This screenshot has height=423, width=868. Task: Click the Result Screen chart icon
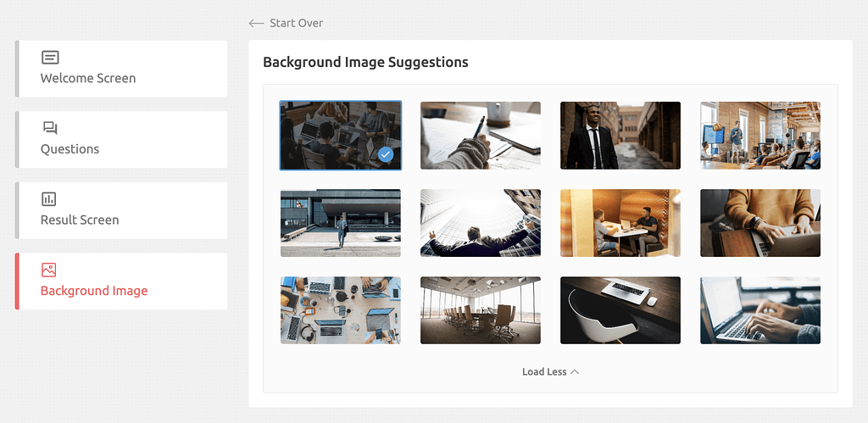pos(49,199)
